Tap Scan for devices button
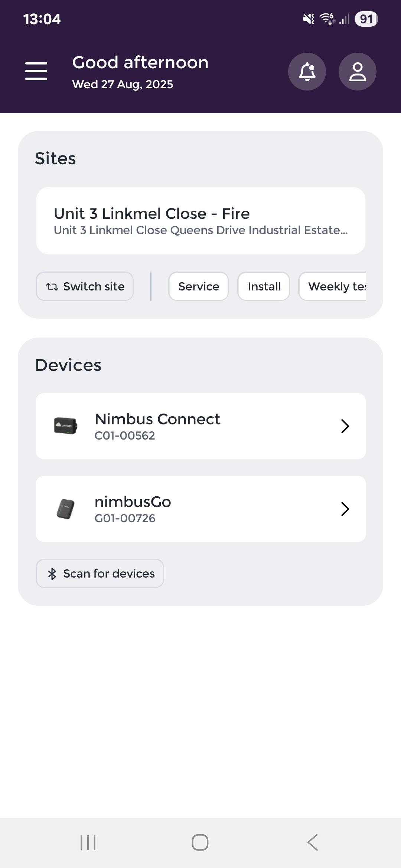 [100, 573]
